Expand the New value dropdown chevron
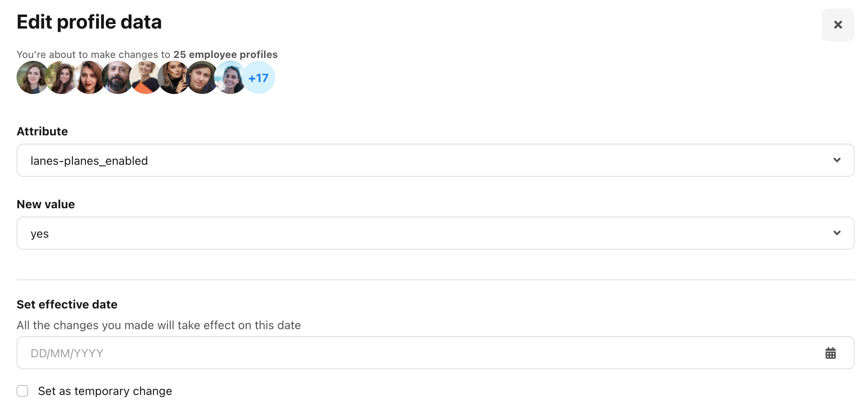Screen dimensions: 868x419 [x=837, y=233]
